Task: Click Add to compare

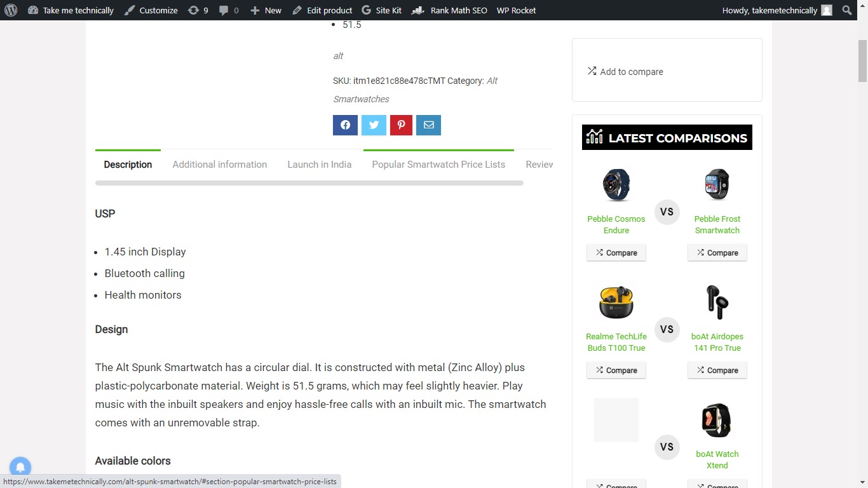Action: pyautogui.click(x=625, y=72)
